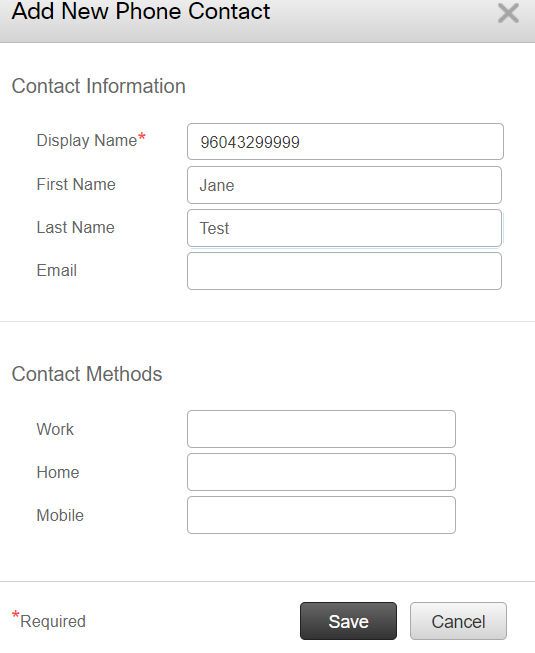Click the First Name label
The width and height of the screenshot is (535, 653).
[76, 184]
